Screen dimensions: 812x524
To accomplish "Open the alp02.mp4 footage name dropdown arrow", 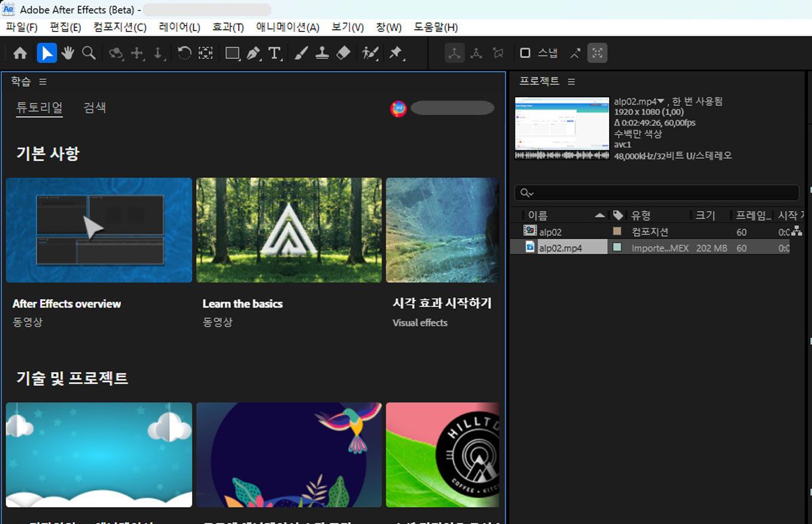I will click(661, 101).
